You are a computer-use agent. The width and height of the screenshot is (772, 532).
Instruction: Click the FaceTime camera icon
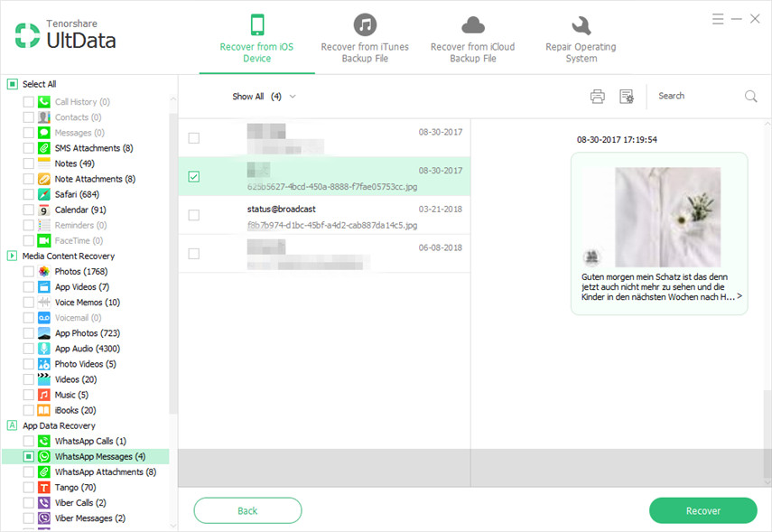pyautogui.click(x=44, y=241)
